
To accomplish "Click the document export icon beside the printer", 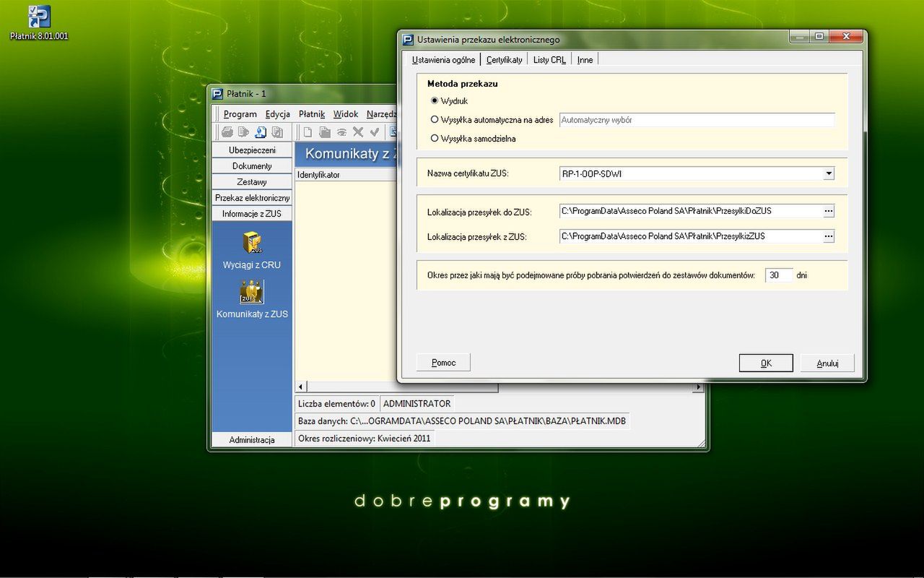I will tap(243, 132).
